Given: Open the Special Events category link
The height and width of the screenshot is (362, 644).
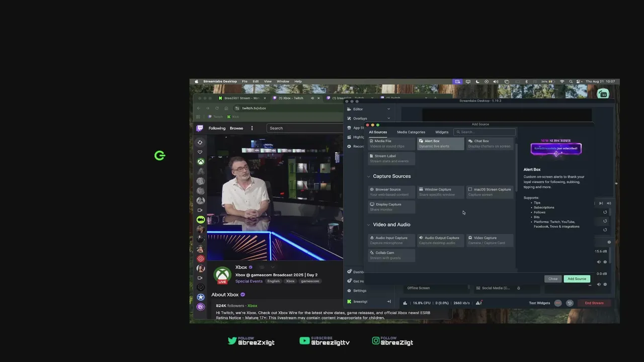Looking at the screenshot, I should coord(249,281).
